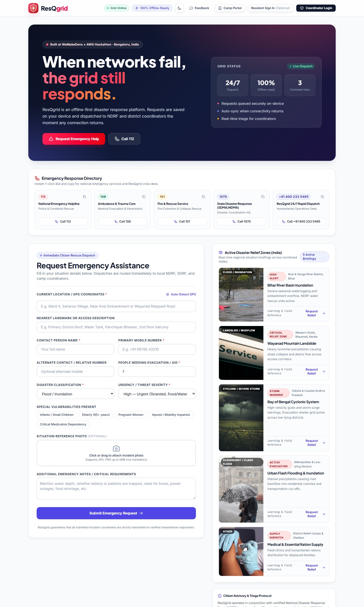Click Call 1070 button

coord(241,222)
